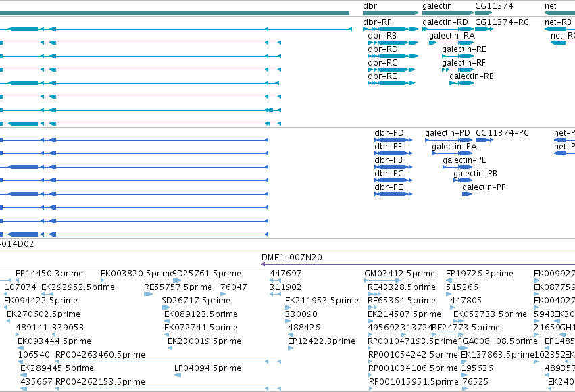Click transcript galectin-RB
Image resolution: width=575 pixels, height=392 pixels.
(x=472, y=76)
